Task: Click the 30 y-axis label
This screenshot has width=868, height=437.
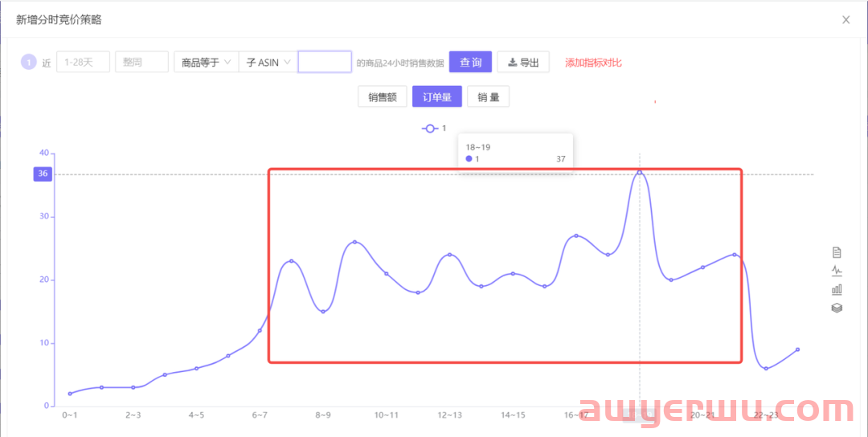Action: pyautogui.click(x=43, y=217)
